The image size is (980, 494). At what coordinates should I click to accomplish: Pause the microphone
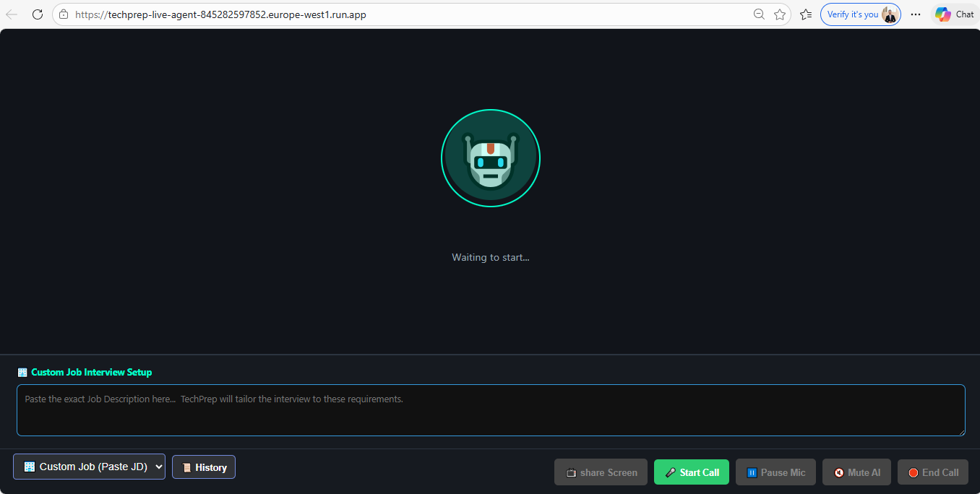pyautogui.click(x=775, y=472)
